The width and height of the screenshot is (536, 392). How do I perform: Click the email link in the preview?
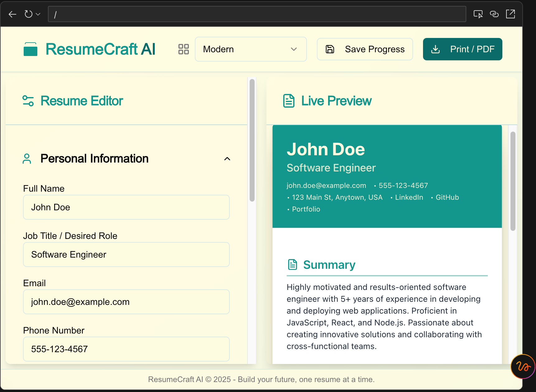pyautogui.click(x=326, y=185)
